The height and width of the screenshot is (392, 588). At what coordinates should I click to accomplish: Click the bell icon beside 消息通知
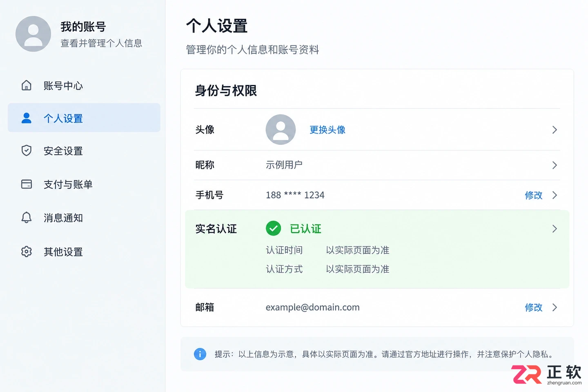[x=27, y=218]
